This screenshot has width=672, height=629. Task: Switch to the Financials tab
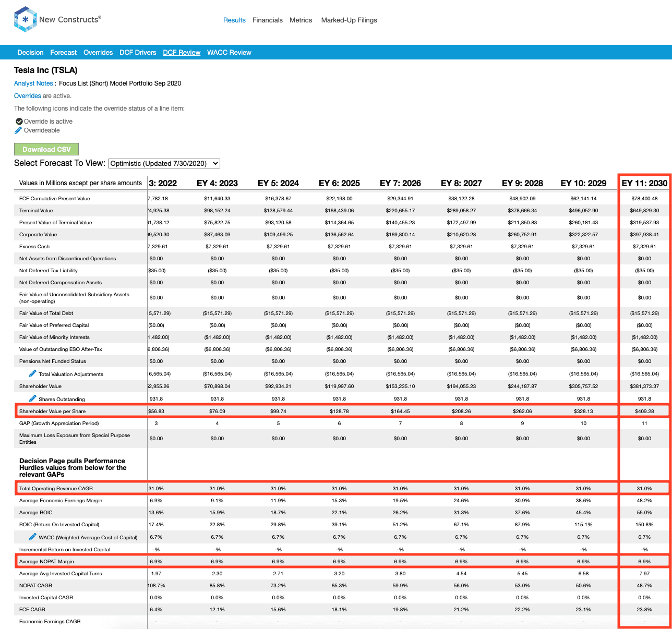(x=268, y=20)
